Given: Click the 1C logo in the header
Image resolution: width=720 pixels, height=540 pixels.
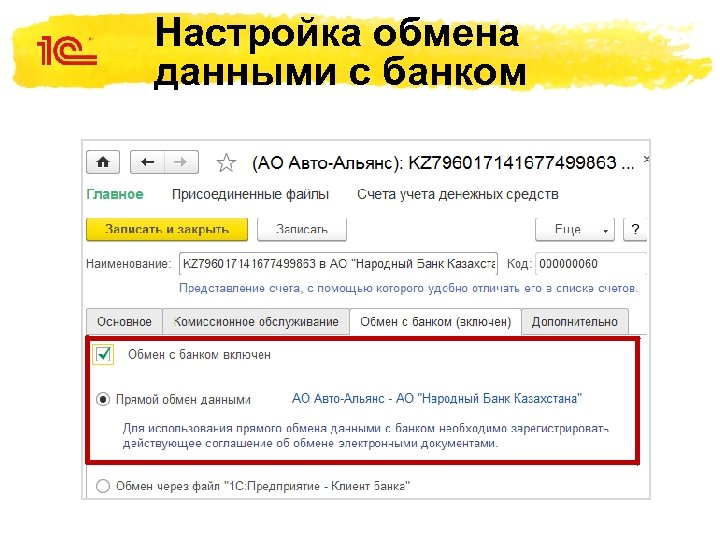Looking at the screenshot, I should click(x=67, y=51).
